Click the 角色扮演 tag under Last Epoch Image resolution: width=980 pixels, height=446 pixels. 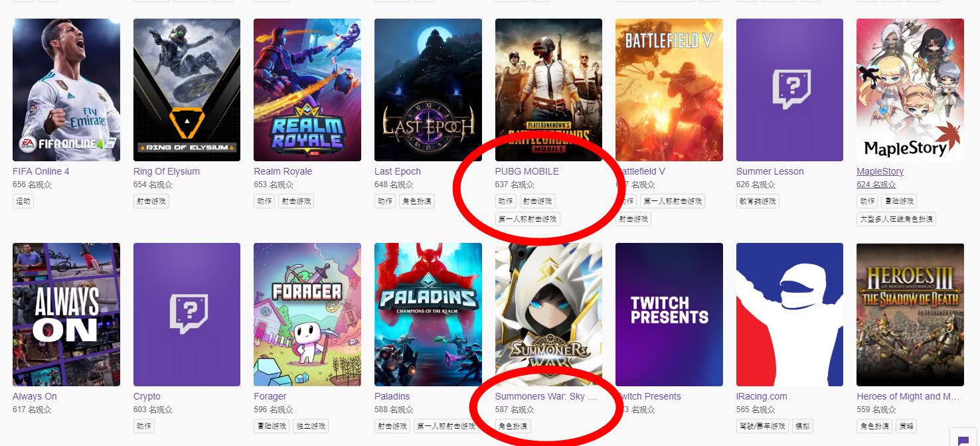417,201
